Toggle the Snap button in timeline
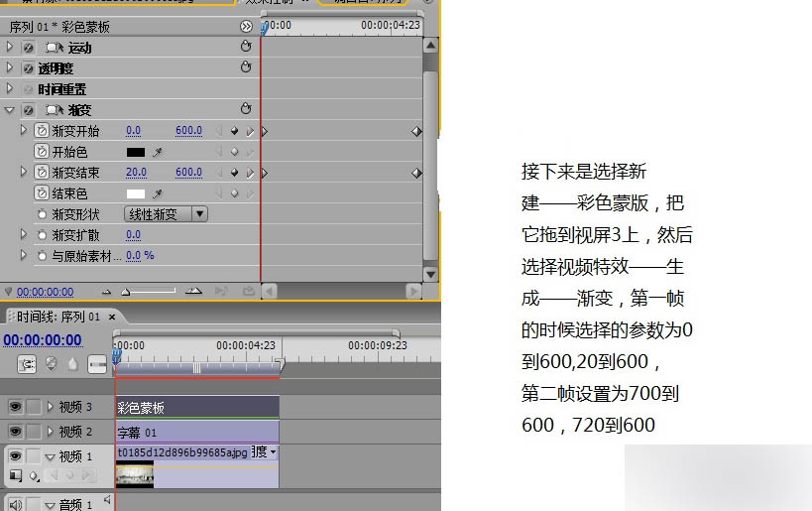 (x=27, y=364)
